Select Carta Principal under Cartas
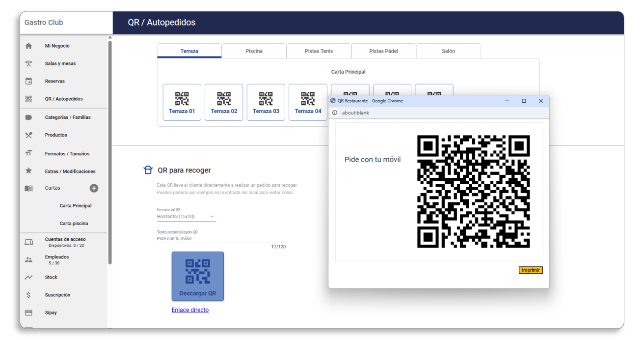 coord(76,206)
